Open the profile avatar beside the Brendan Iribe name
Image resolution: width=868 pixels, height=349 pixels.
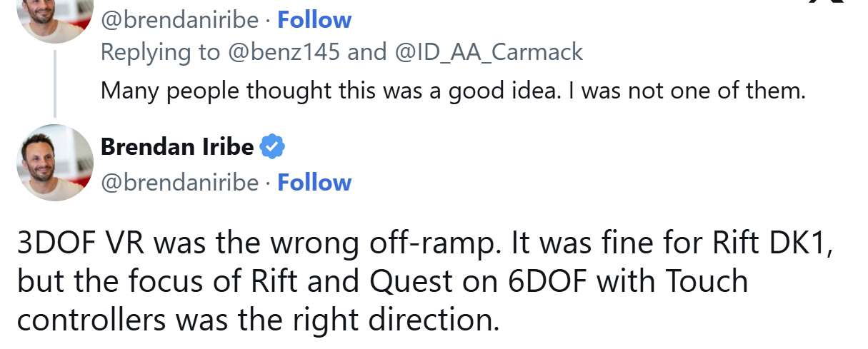(x=54, y=162)
